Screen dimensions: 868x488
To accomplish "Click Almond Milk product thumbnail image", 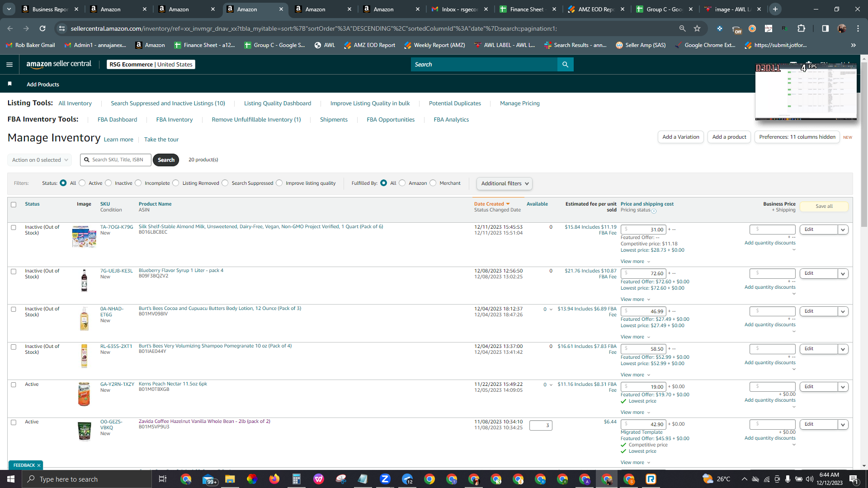I will point(84,236).
